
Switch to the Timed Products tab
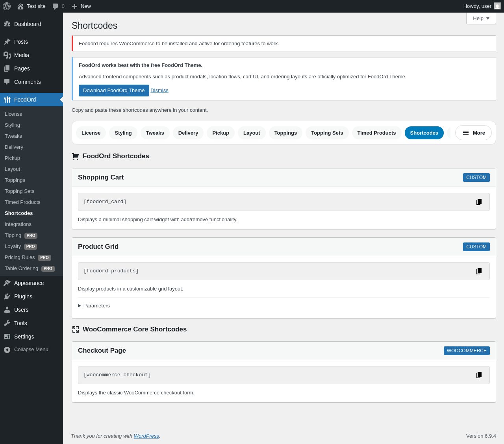(376, 133)
